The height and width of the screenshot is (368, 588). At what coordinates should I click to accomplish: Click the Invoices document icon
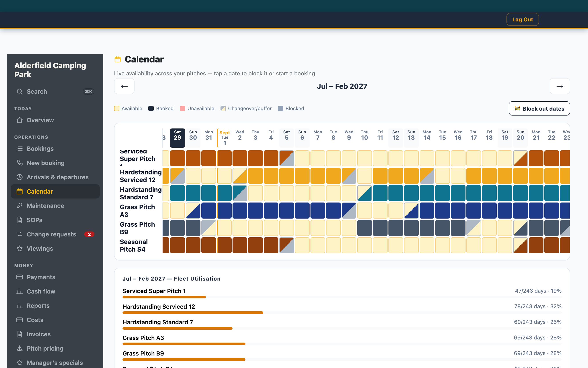(x=20, y=334)
